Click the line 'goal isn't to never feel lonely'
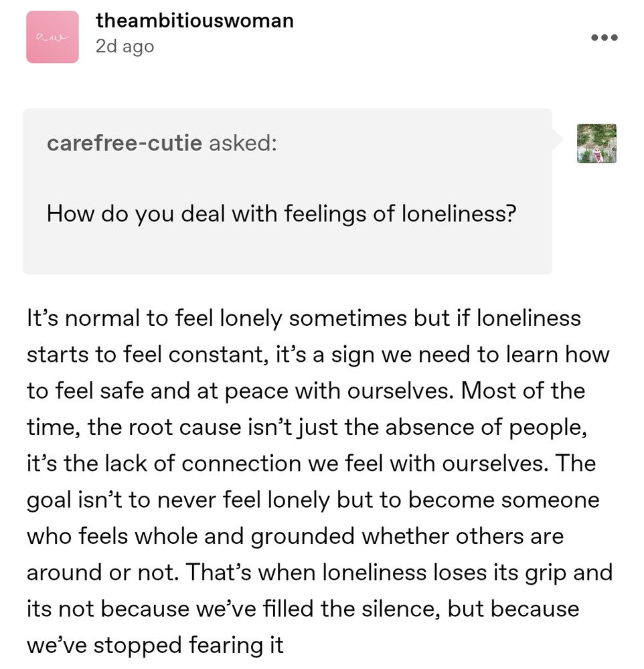 click(x=313, y=500)
